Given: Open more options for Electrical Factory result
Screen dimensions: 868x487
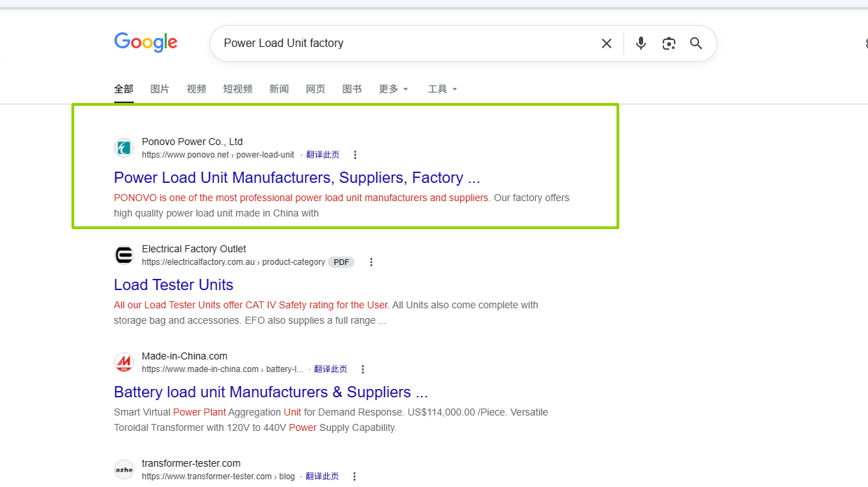Looking at the screenshot, I should point(371,262).
